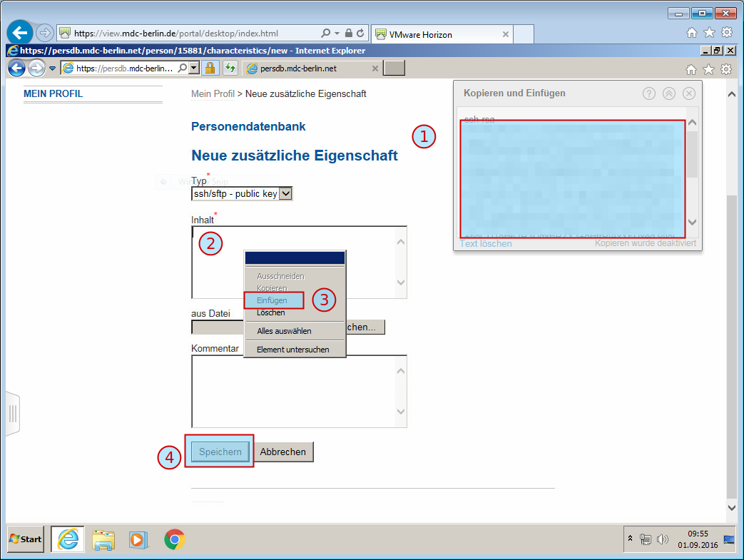Click the show desktop tray icon
Viewport: 744px width, 560px height.
click(x=729, y=539)
